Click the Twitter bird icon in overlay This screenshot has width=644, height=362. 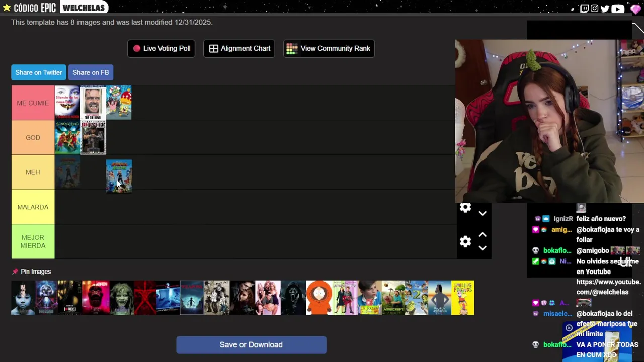tap(605, 8)
